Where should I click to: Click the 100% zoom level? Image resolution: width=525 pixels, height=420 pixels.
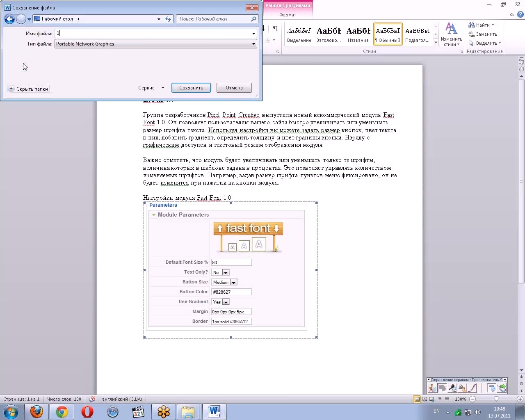click(460, 399)
